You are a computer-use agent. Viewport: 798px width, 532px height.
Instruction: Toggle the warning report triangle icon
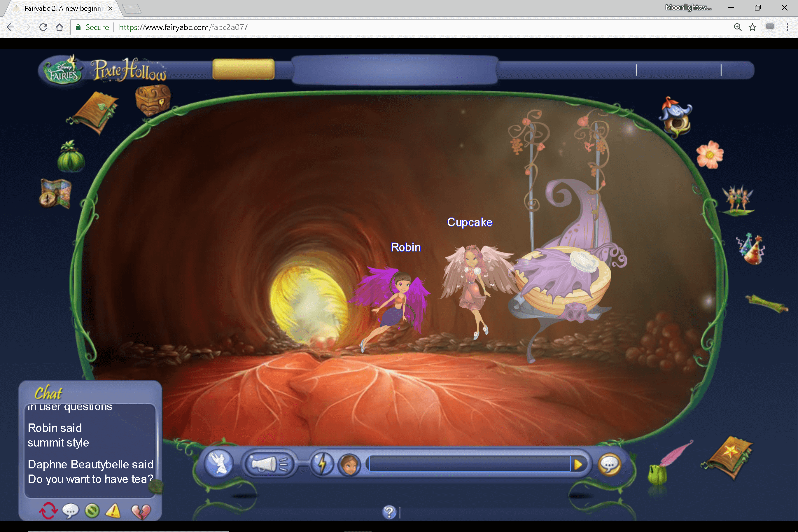113,511
